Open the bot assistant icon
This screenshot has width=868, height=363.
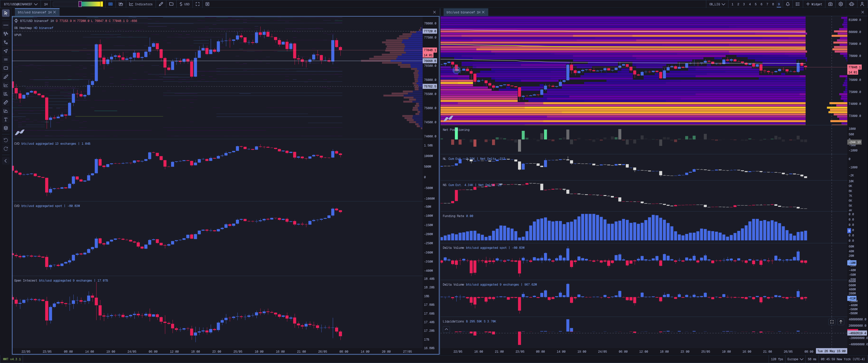coord(852,4)
